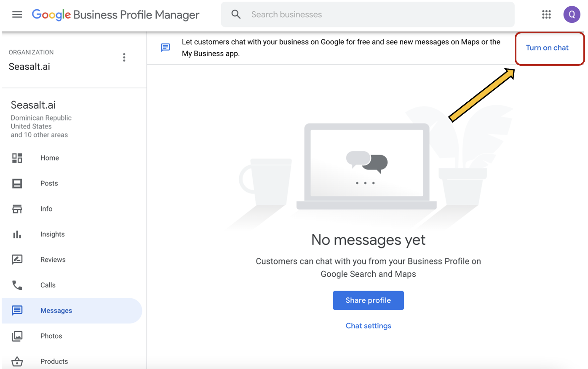Click the chat bubble icon in the banner
The width and height of the screenshot is (588, 369).
[x=165, y=47]
